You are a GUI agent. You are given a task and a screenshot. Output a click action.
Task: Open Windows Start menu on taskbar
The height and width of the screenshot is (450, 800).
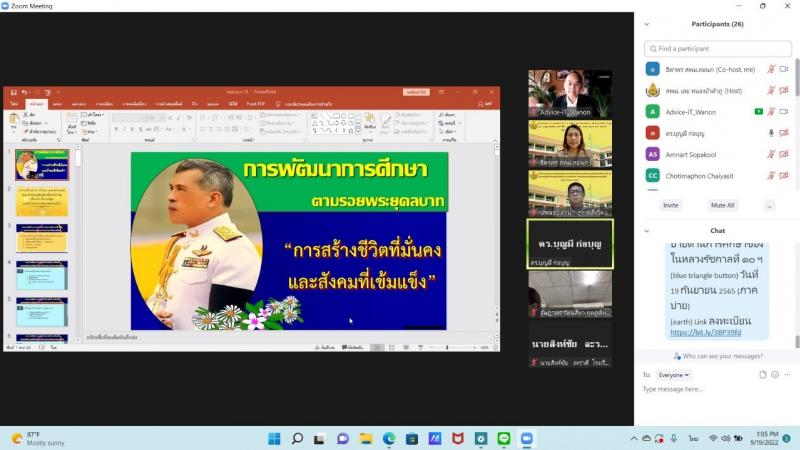pyautogui.click(x=274, y=439)
